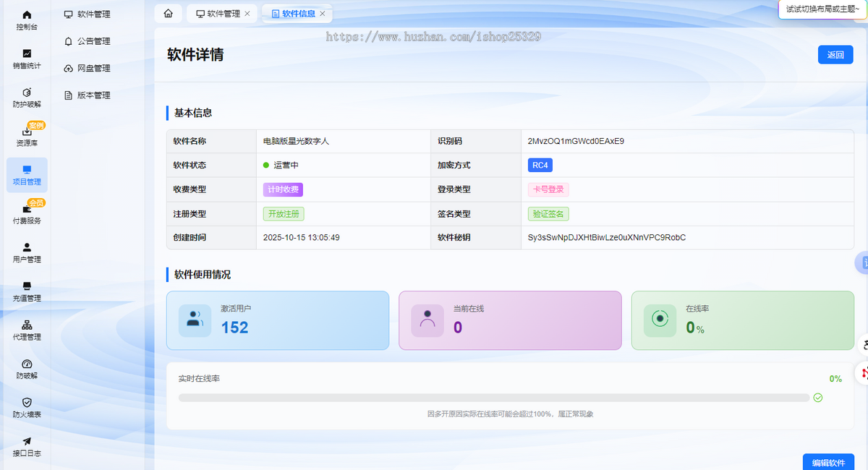Click the 当前在线 person icon

click(427, 320)
